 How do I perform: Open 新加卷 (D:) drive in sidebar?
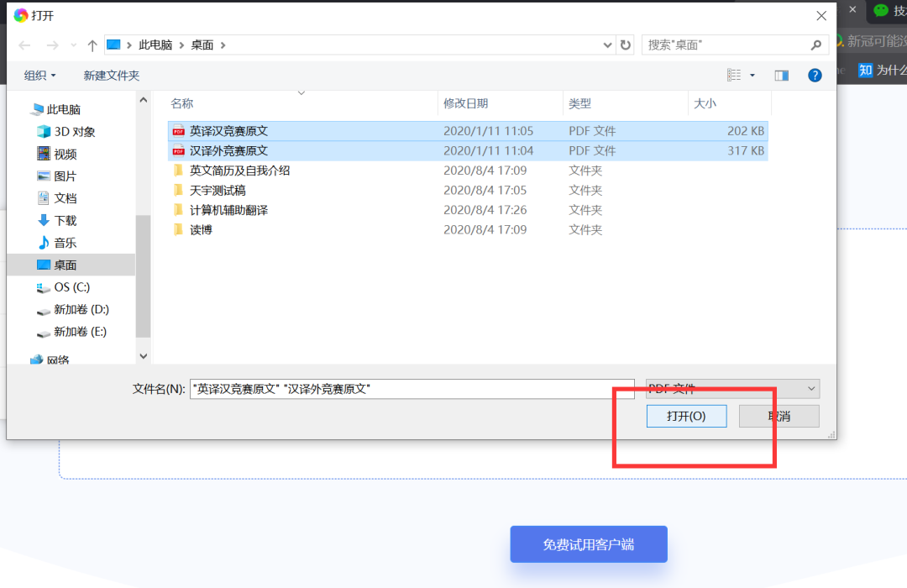[x=73, y=309]
